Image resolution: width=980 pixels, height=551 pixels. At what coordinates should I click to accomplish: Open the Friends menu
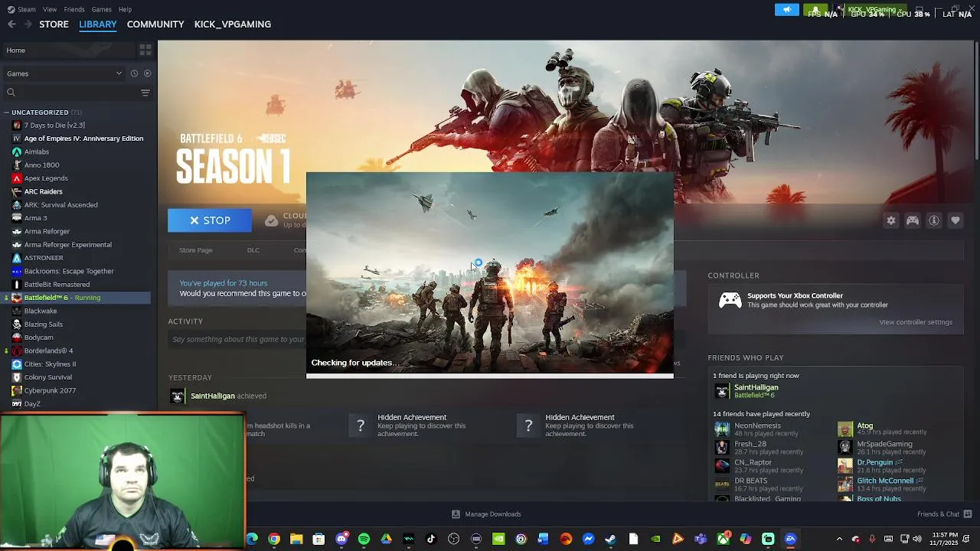click(74, 9)
